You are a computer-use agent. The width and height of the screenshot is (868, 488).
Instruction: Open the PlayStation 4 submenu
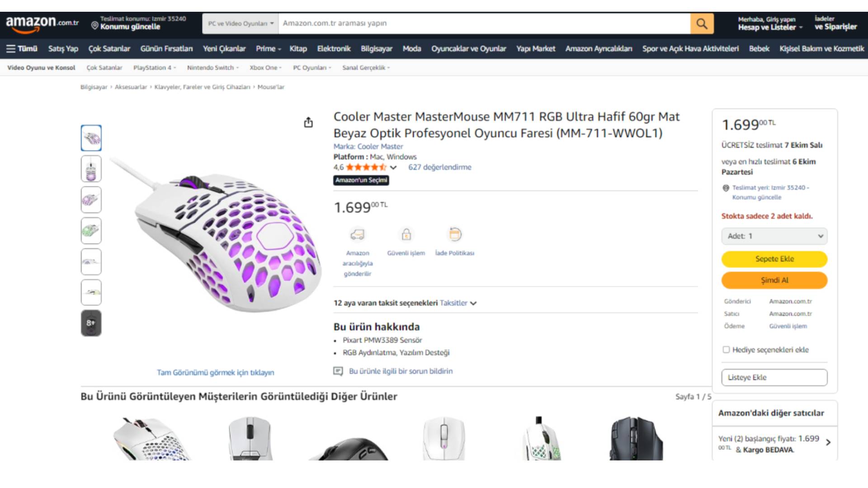(154, 68)
